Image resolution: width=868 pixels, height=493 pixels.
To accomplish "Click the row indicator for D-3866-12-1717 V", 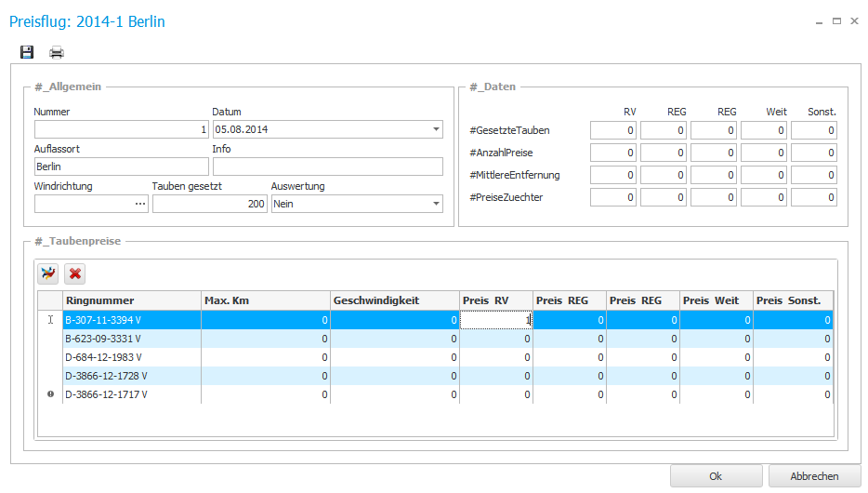I will coord(50,394).
